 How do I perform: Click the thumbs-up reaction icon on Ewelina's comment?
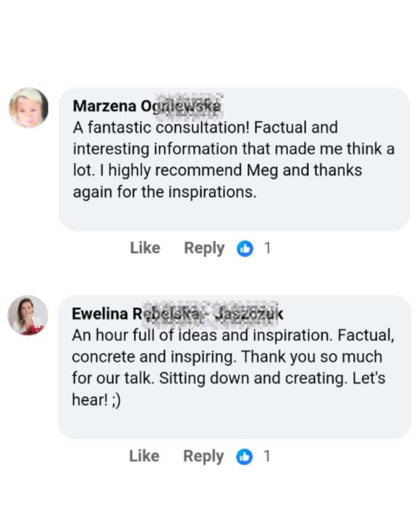244,456
